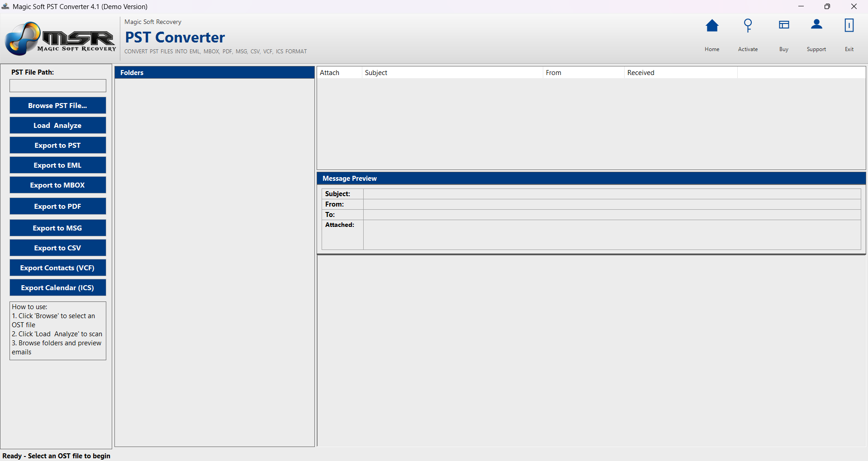Viewport: 868px width, 461px height.
Task: Click the Exit door icon
Action: point(849,25)
